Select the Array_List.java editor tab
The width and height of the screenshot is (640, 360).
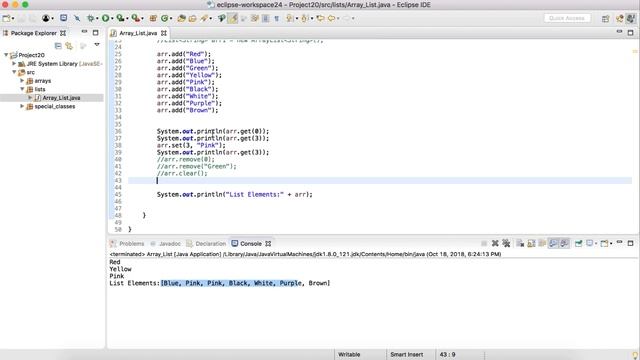(138, 33)
